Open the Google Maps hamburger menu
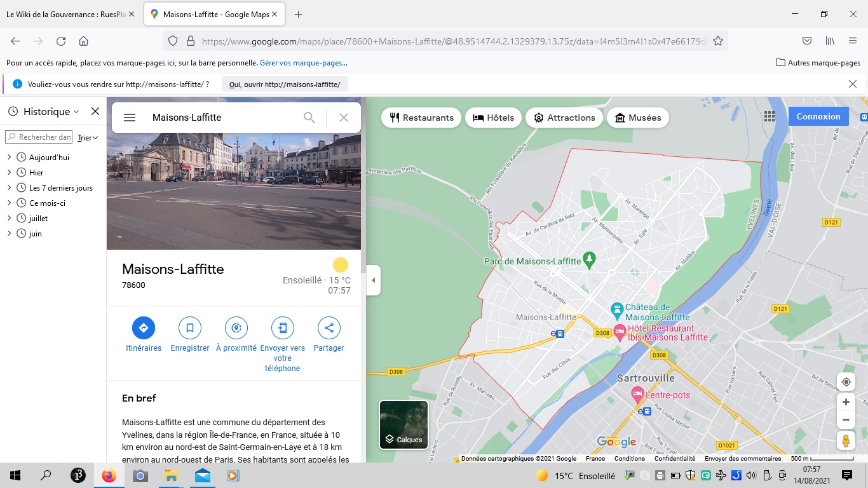868x488 pixels. coord(130,118)
